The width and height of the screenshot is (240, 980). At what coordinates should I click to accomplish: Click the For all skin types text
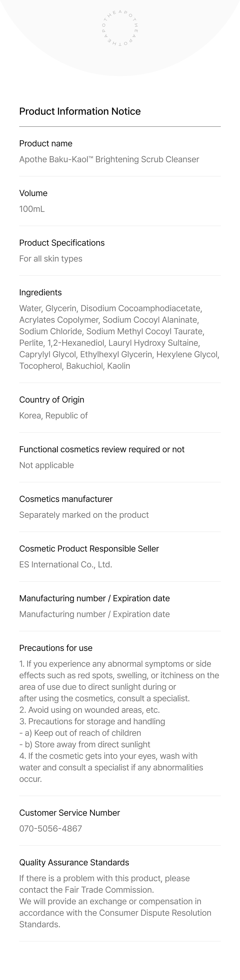tap(51, 259)
